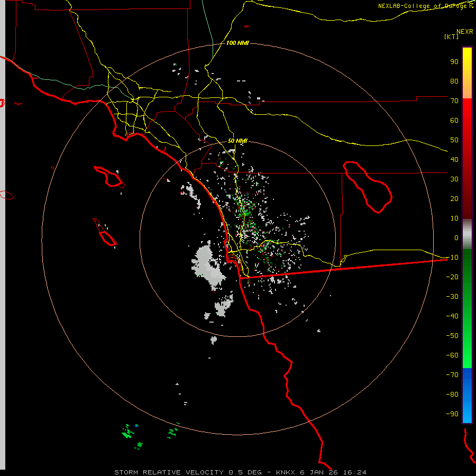Click the STORM RELATIVE VELOCITY 0.5 DEG caption
Screen dimensions: 476x476
[188, 472]
